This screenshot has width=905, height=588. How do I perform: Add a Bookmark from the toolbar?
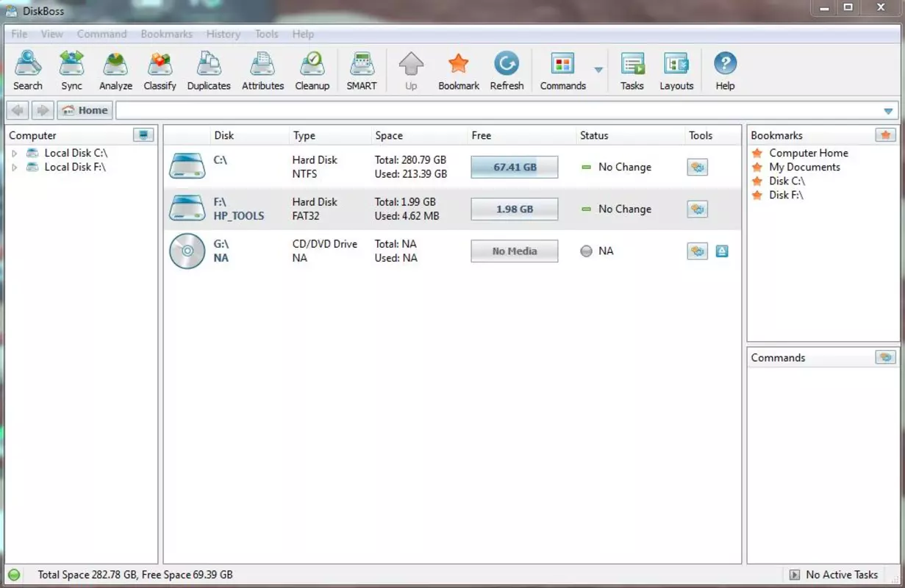tap(459, 71)
